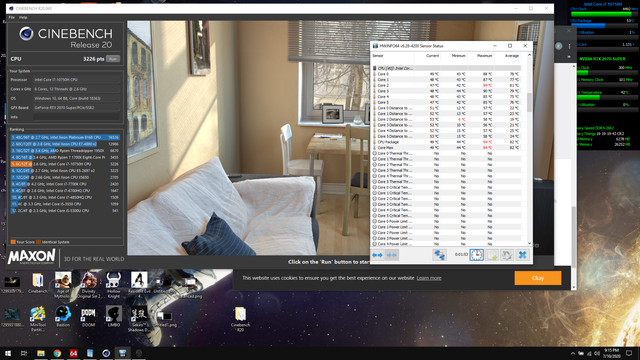Open the Help menu in Cinebench
The width and height of the screenshot is (640, 360).
click(23, 18)
